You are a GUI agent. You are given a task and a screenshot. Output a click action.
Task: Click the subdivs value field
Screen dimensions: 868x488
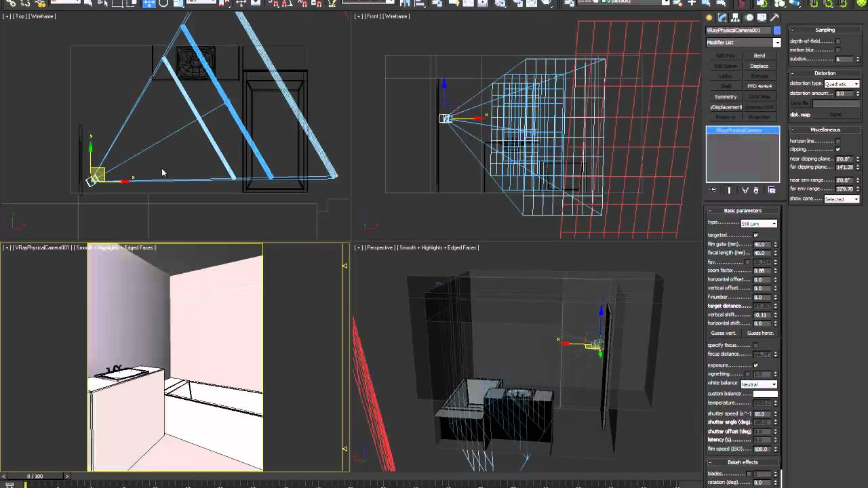[x=844, y=59]
